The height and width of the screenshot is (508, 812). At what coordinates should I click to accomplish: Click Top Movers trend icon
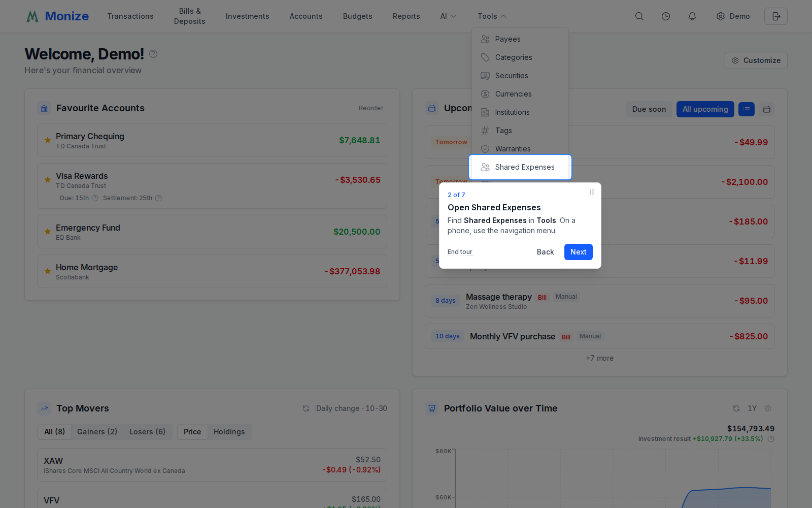coord(44,408)
